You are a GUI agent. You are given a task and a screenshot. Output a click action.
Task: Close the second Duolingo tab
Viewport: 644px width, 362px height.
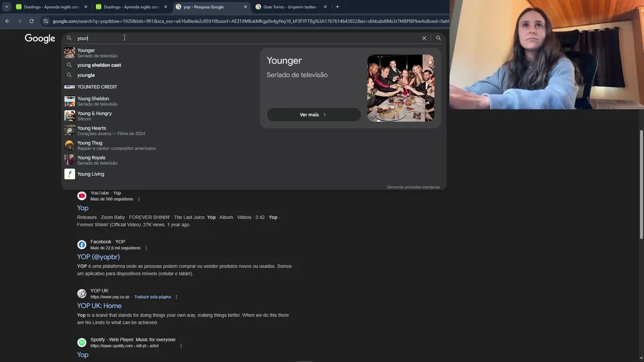pyautogui.click(x=166, y=7)
